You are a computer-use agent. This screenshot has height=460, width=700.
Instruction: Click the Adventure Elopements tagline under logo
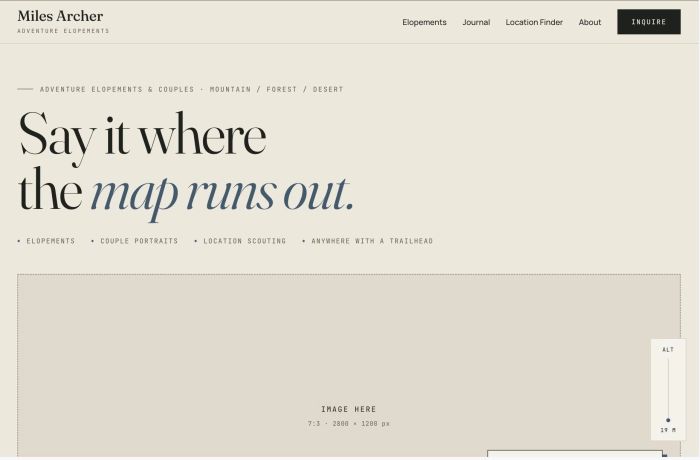click(x=63, y=31)
